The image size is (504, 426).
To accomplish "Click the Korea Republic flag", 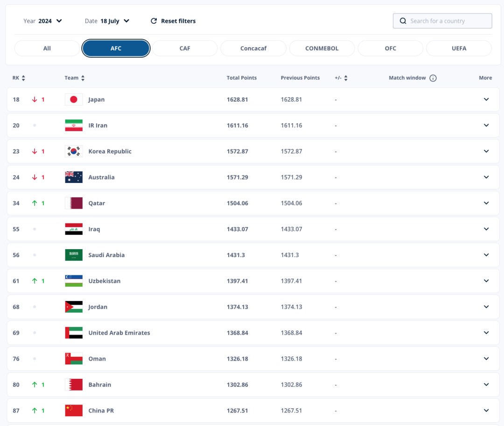I will pyautogui.click(x=74, y=151).
